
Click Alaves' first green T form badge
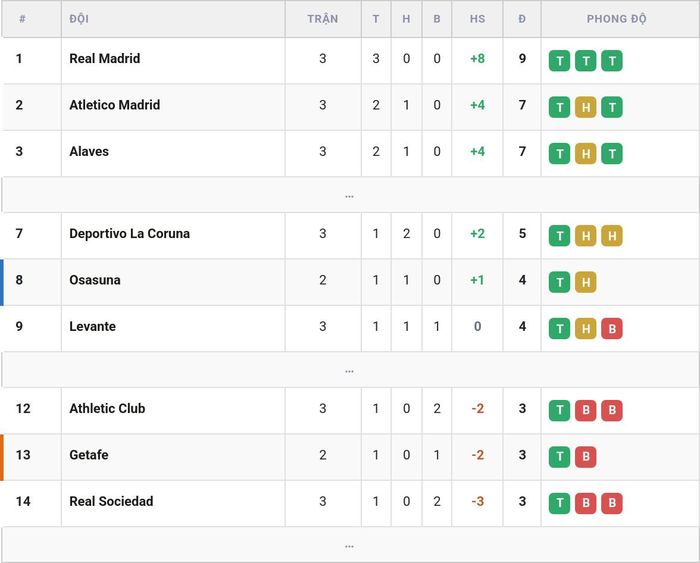pyautogui.click(x=559, y=154)
